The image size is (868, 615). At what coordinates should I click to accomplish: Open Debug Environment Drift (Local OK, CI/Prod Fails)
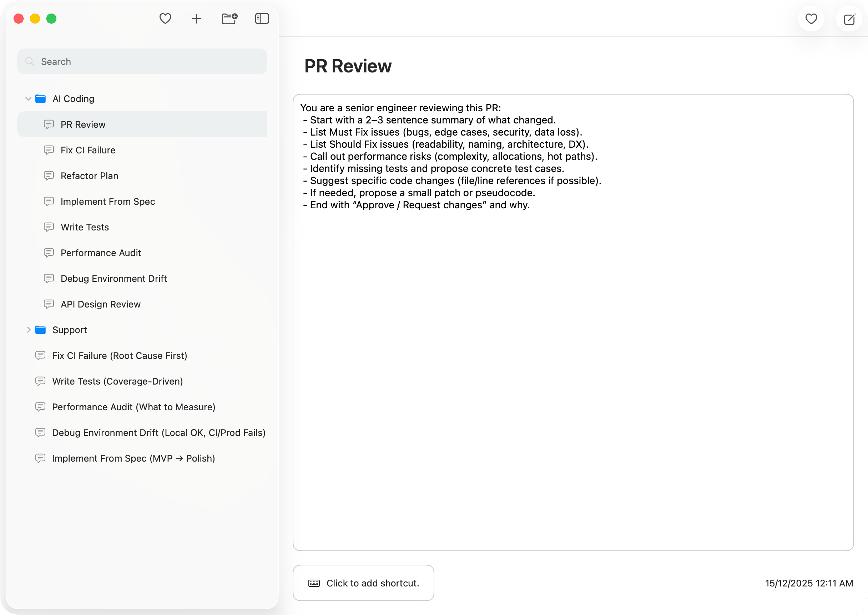[159, 432]
